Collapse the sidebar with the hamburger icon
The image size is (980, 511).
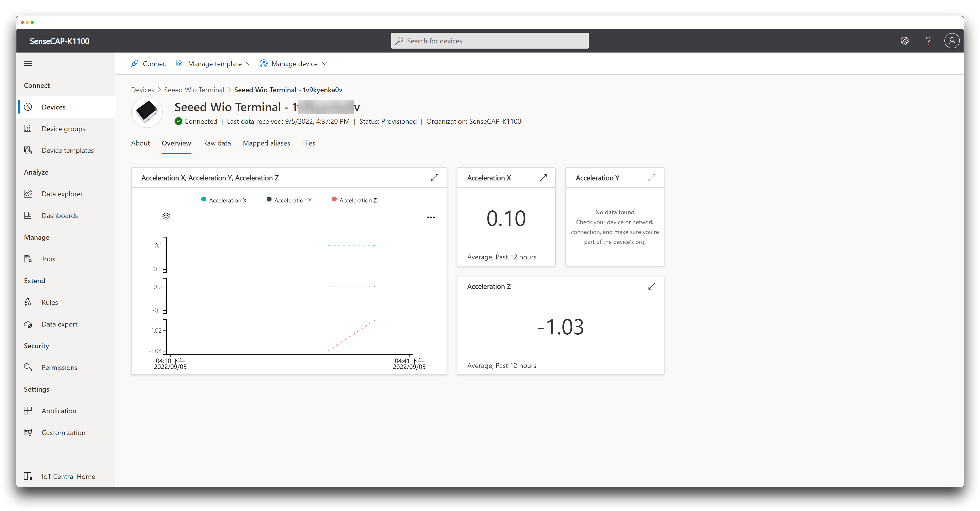point(28,63)
